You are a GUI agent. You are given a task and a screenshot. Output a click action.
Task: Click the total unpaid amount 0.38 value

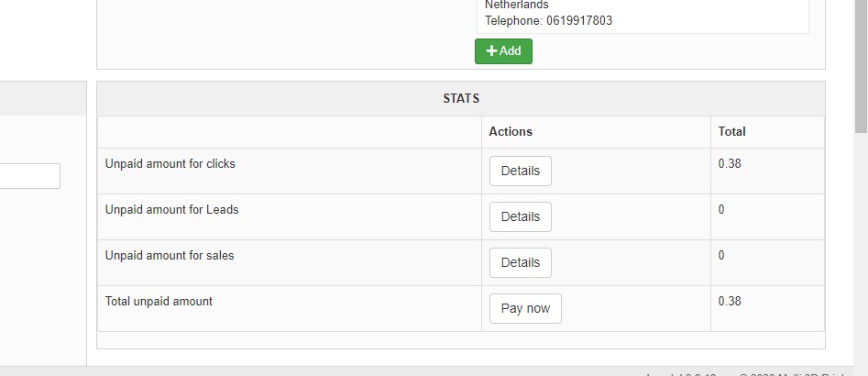click(x=730, y=302)
